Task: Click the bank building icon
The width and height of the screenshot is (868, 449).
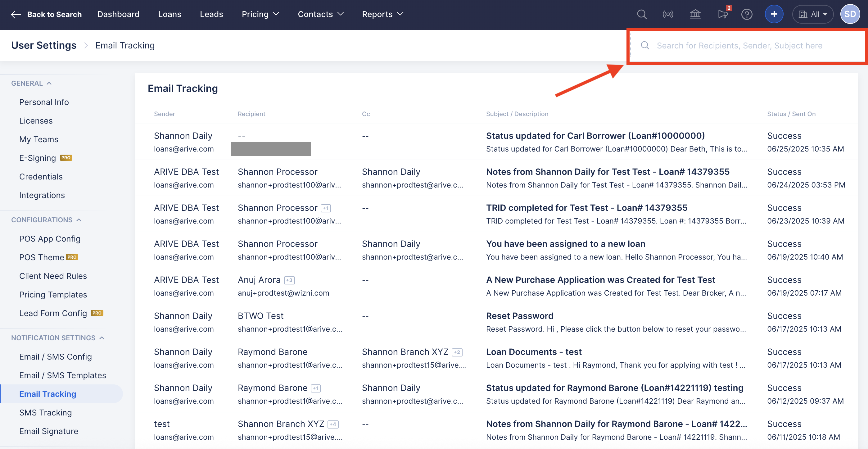Action: 695,14
